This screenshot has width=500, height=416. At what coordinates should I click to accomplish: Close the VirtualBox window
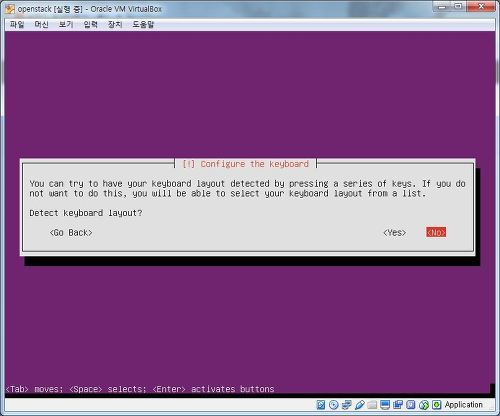(481, 6)
